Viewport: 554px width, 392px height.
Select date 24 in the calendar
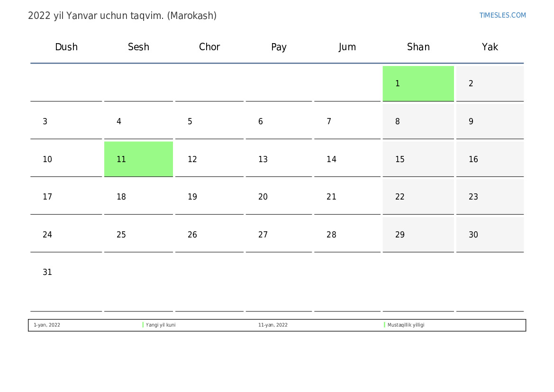click(66, 234)
